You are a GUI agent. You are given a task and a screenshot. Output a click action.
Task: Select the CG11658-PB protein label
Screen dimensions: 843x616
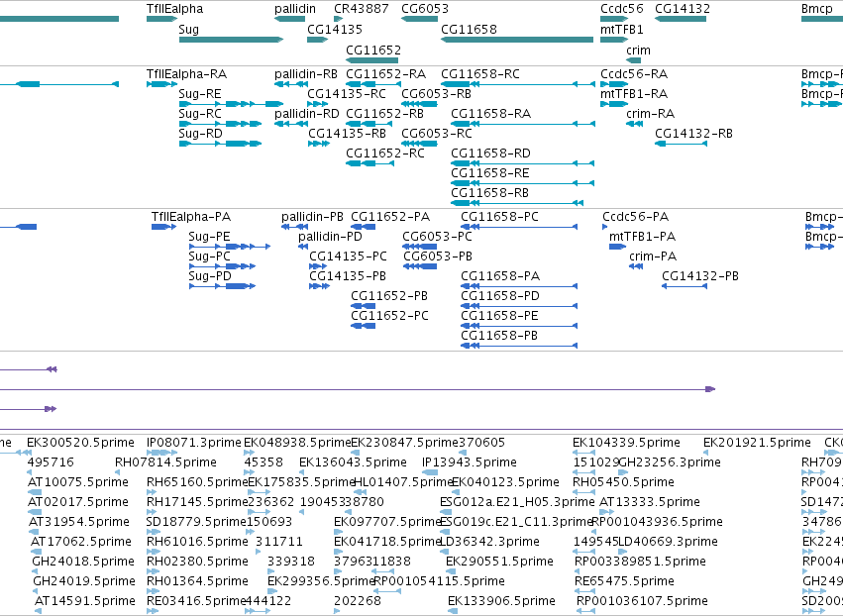[x=499, y=336]
